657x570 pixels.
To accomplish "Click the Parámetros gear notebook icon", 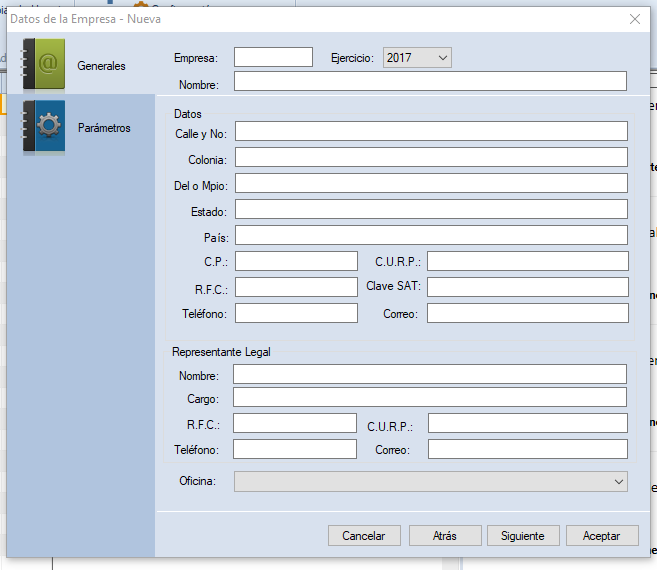I will point(44,127).
